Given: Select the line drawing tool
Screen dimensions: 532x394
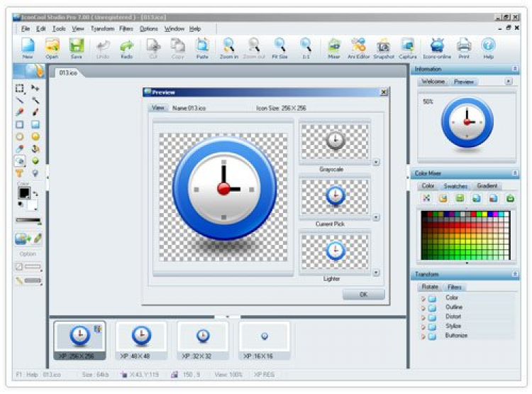Looking at the screenshot, I should [20, 100].
